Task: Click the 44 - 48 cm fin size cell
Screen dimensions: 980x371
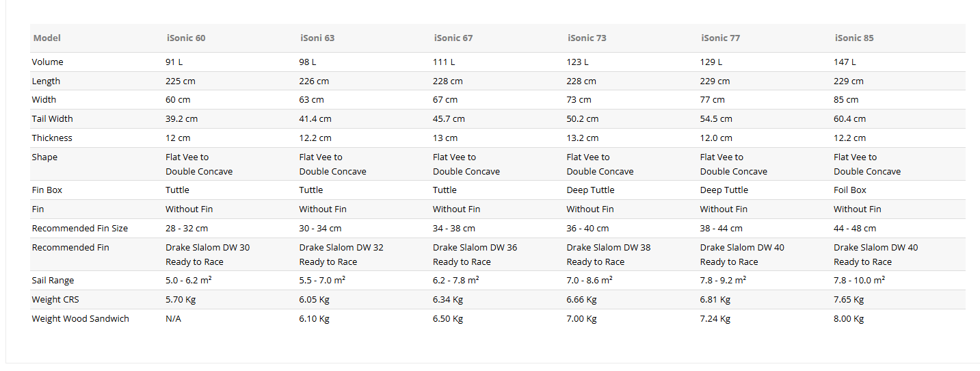Action: [x=855, y=229]
